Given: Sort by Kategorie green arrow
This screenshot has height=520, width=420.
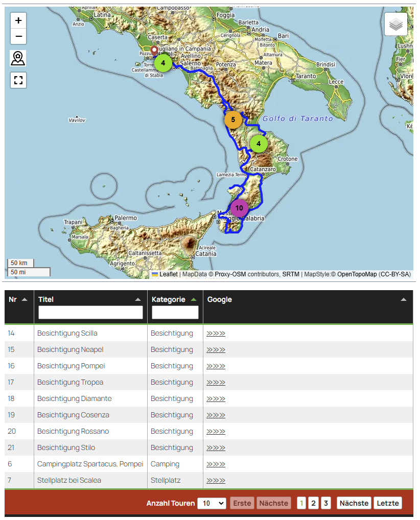Looking at the screenshot, I should click(x=194, y=299).
